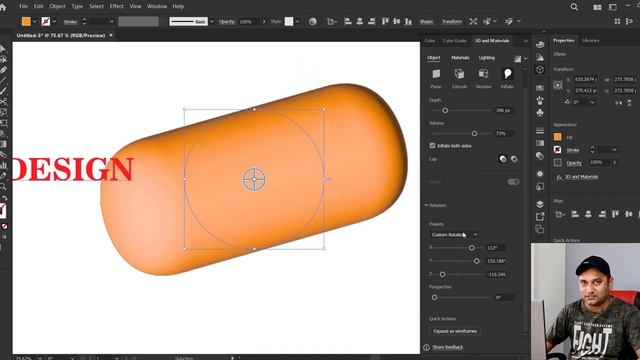Open the Basic brush definition dropdown
This screenshot has height=360, width=640.
pyautogui.click(x=211, y=21)
